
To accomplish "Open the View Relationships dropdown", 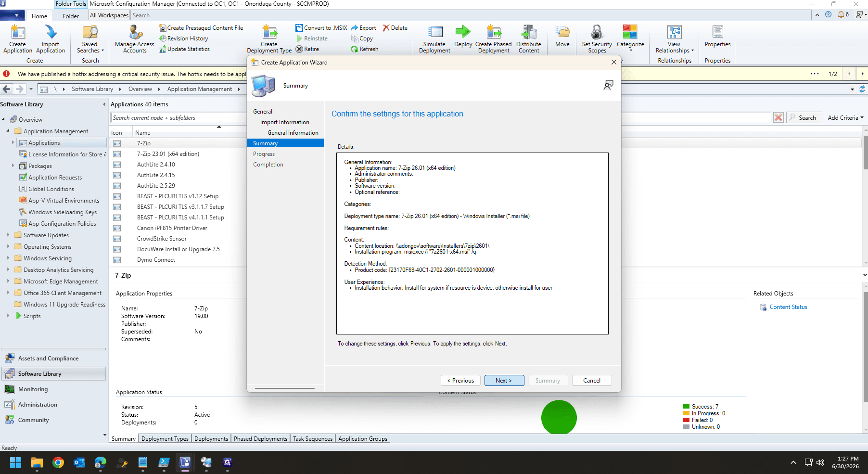I will (x=675, y=38).
